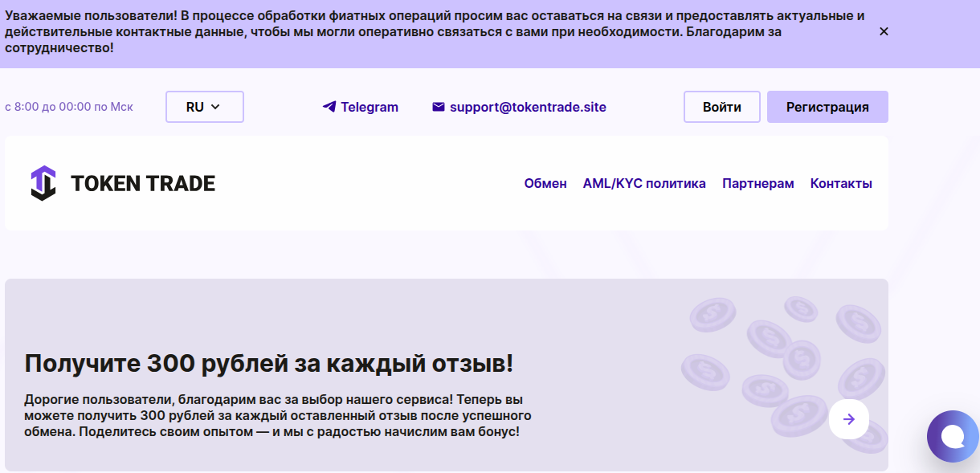Open the Обмен menu item
Image resolution: width=980 pixels, height=473 pixels.
pyautogui.click(x=545, y=183)
